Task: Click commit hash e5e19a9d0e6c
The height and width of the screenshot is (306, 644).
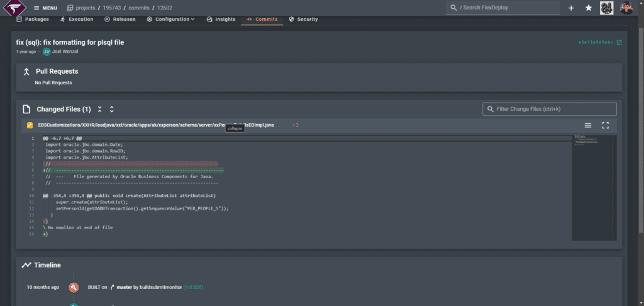Action: pos(596,42)
